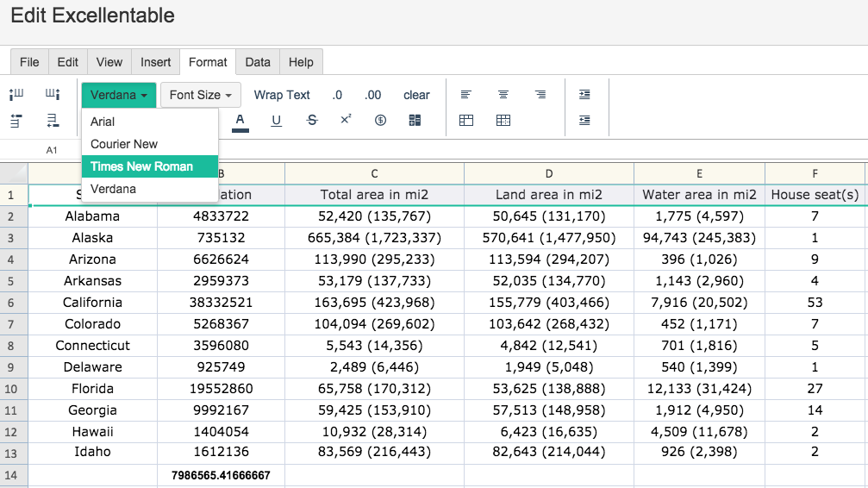
Task: Click the increase decimal .00 button
Action: [372, 95]
